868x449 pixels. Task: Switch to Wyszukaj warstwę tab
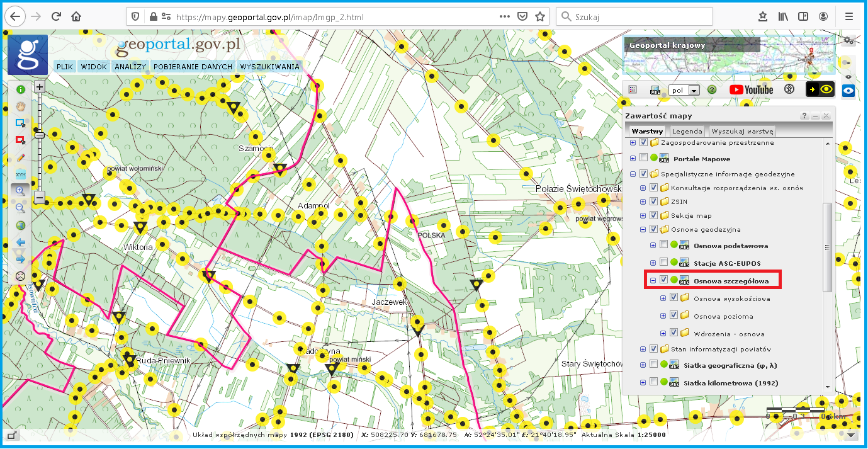tap(743, 132)
